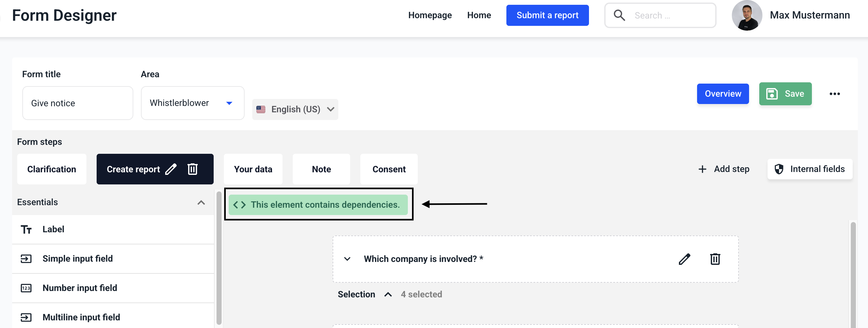This screenshot has width=868, height=328.
Task: Delete the Create report step via trash icon
Action: pyautogui.click(x=192, y=169)
